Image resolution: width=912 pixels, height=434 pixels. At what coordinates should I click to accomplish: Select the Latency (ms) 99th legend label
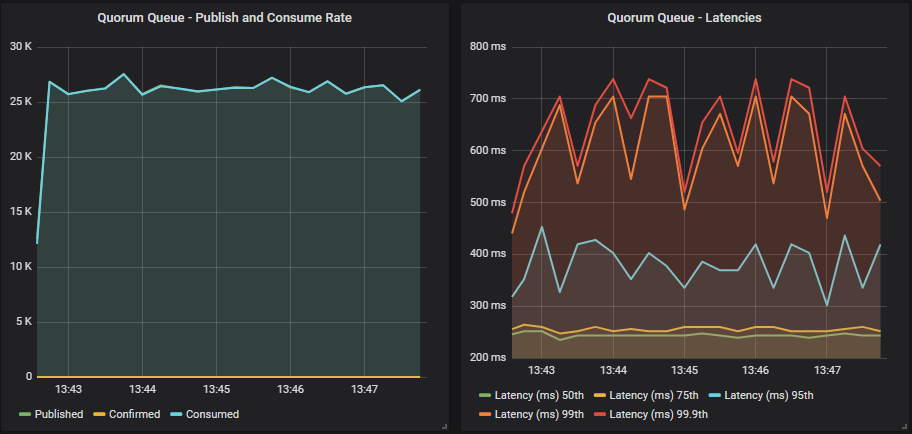[540, 414]
